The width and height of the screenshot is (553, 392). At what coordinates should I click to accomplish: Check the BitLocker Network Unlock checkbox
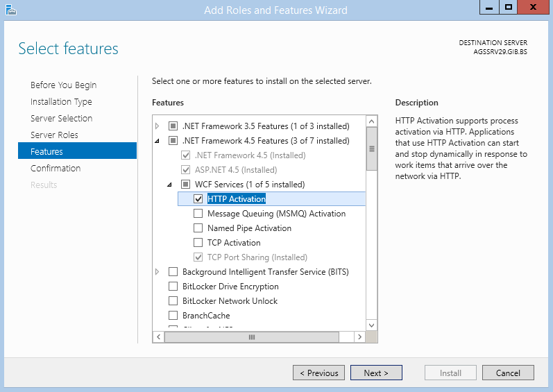coord(173,300)
